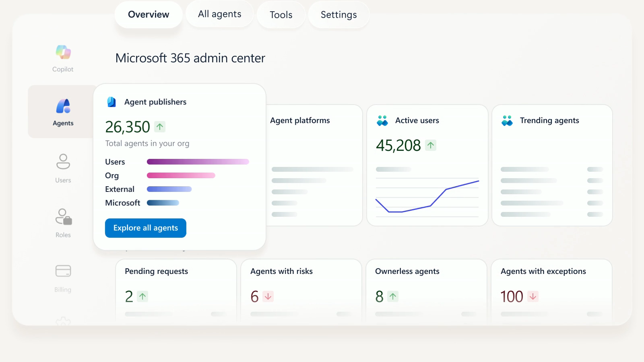Image resolution: width=644 pixels, height=362 pixels.
Task: Click the Users publisher progress bar
Action: coord(198,162)
